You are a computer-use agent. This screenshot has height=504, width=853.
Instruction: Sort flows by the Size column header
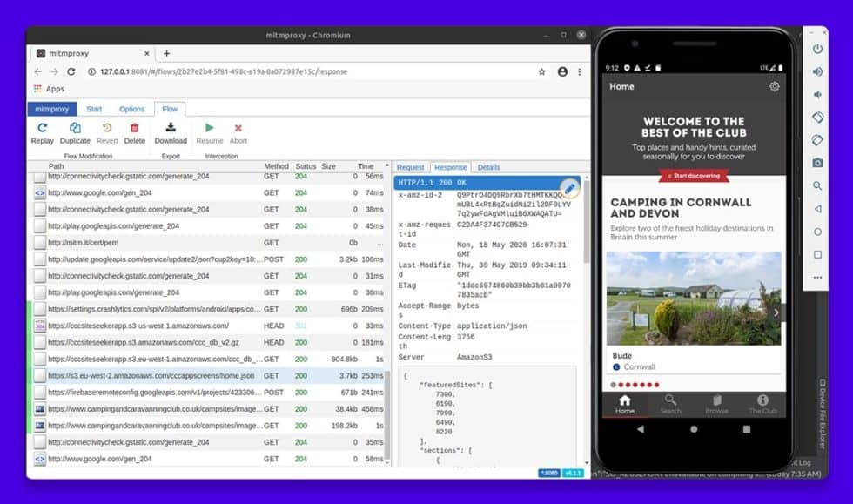329,166
